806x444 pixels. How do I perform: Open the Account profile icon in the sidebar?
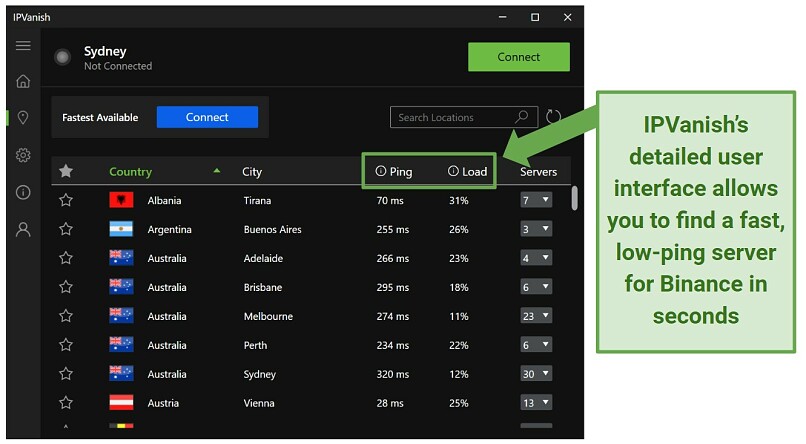click(23, 229)
